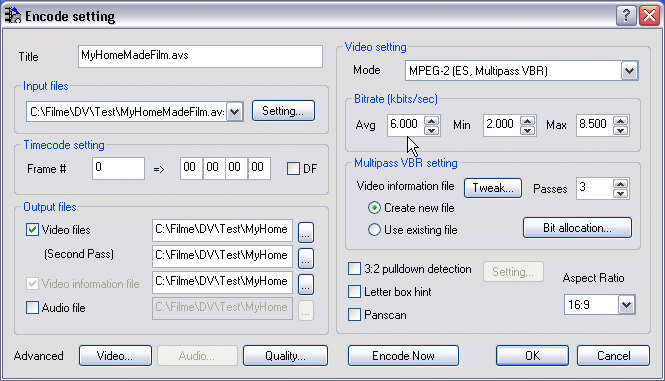This screenshot has width=665, height=381.
Task: Increase the Min bitrate with up arrow
Action: coord(528,120)
